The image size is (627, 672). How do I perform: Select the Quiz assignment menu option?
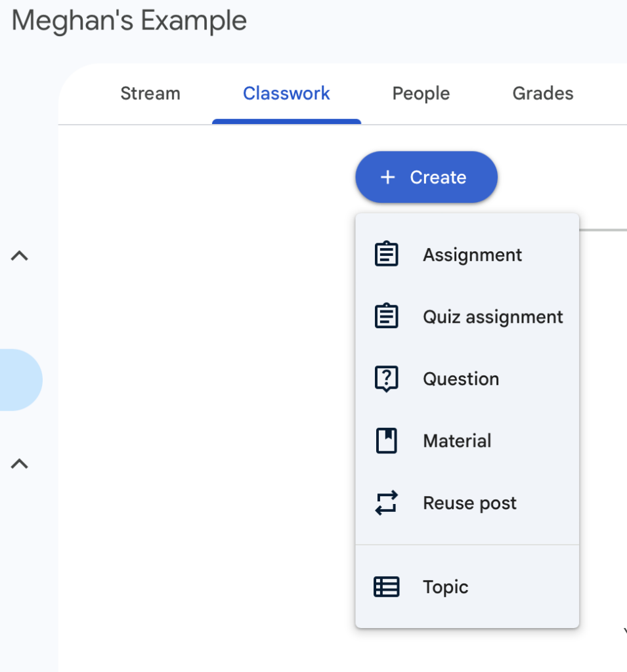[492, 317]
